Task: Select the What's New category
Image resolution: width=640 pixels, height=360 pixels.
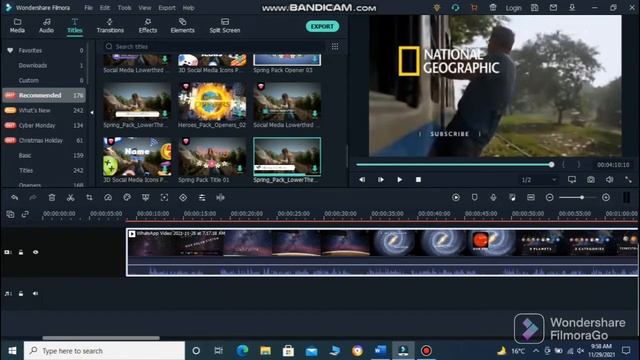Action: coord(44,110)
